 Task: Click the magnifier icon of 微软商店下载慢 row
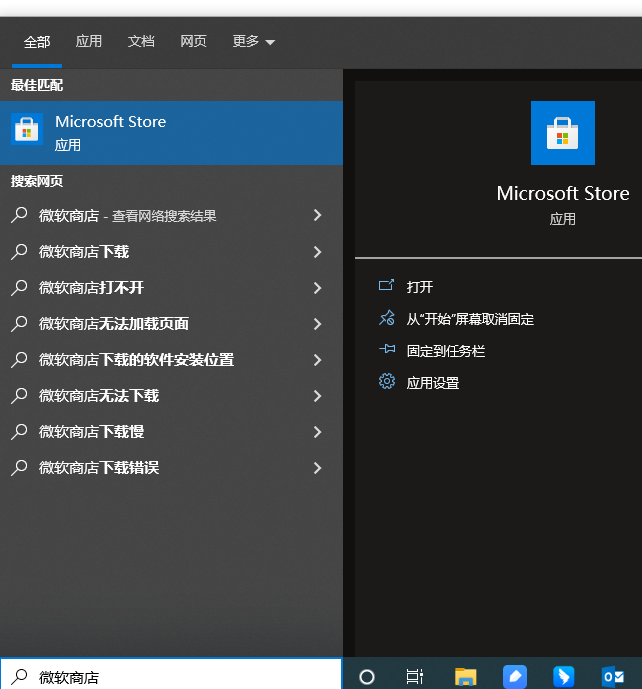(x=19, y=432)
